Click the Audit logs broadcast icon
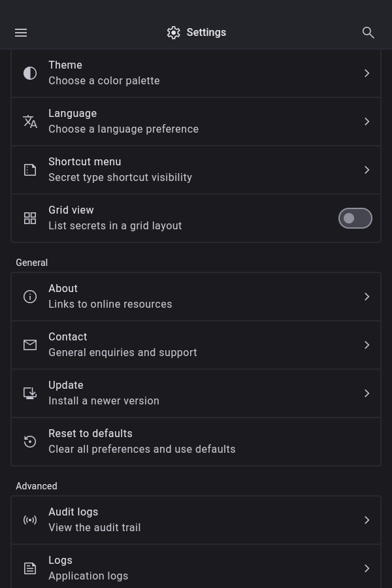392x588 pixels. pos(30,520)
